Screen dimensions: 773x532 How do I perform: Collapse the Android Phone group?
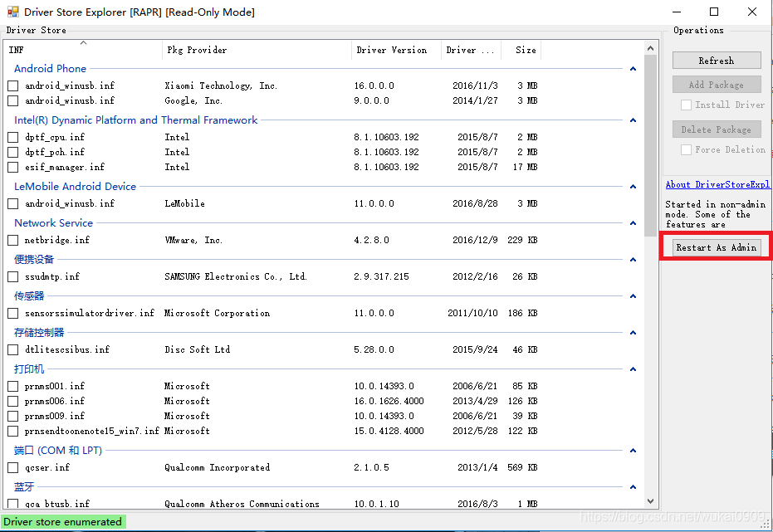tap(633, 68)
